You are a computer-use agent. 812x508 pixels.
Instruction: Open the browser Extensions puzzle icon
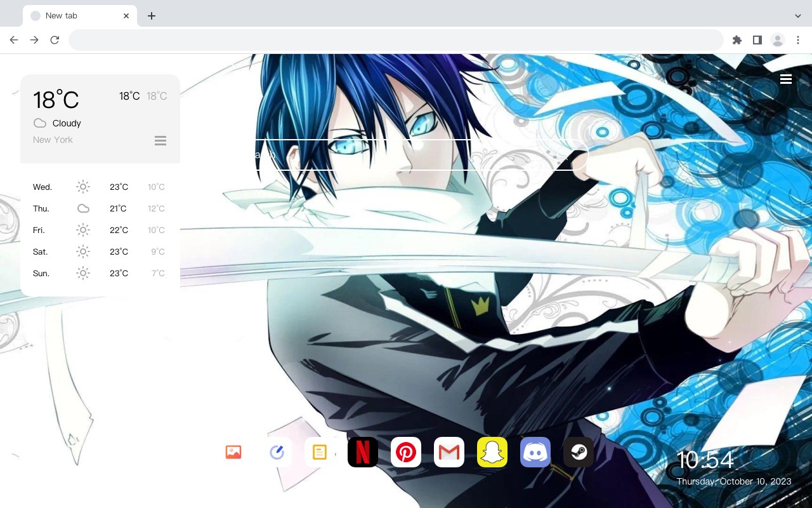(x=737, y=40)
